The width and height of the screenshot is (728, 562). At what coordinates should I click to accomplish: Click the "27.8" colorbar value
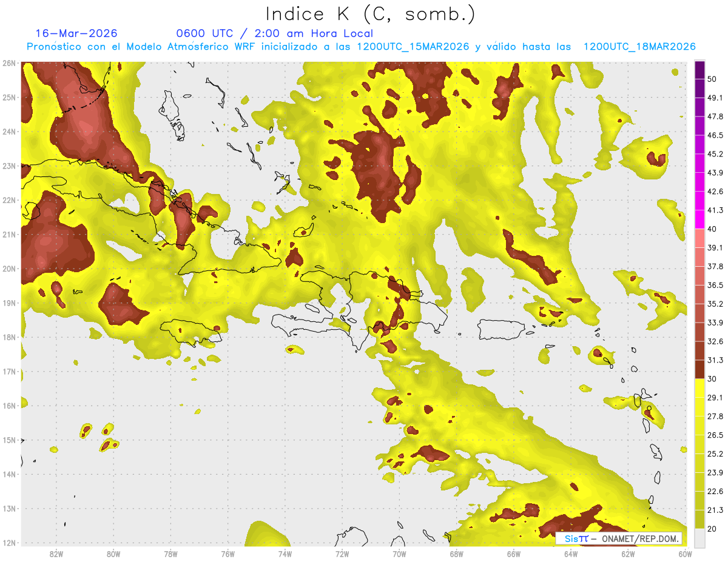click(715, 416)
